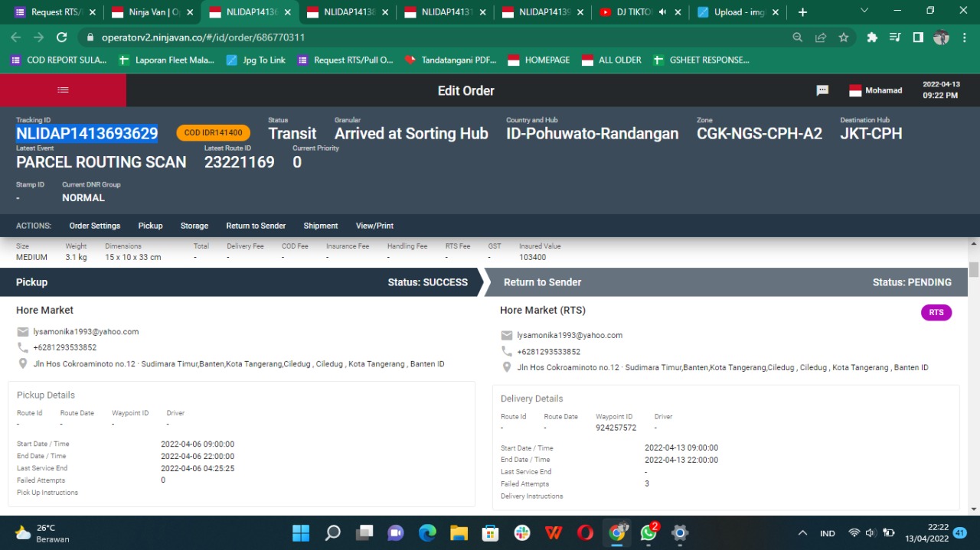
Task: Open Chrome extensions puzzle icon
Action: (x=871, y=37)
